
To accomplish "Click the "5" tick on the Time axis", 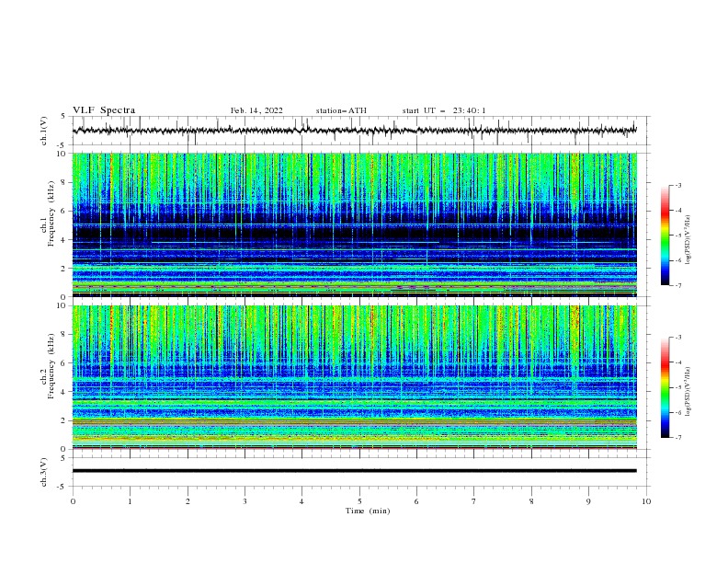I will (x=359, y=501).
